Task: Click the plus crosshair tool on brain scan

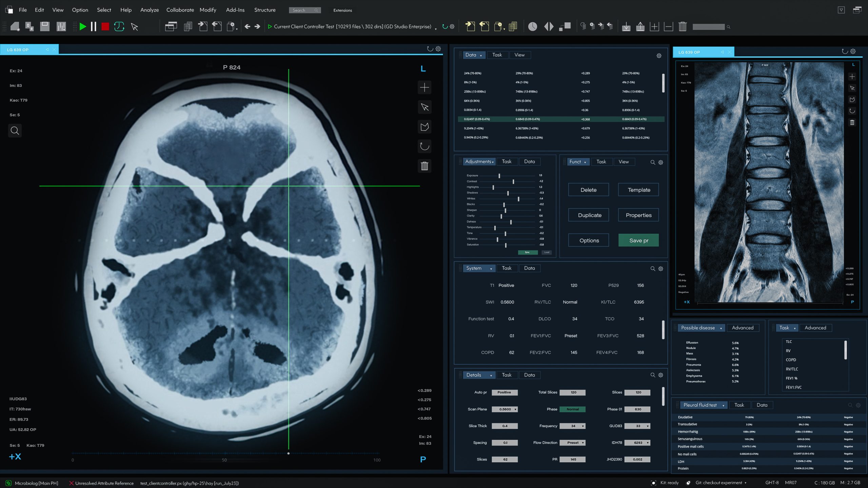Action: pos(425,88)
